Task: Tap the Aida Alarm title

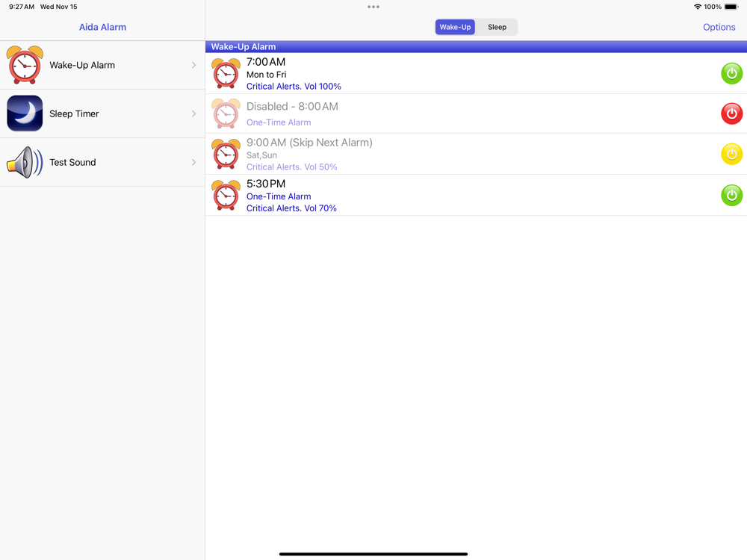Action: [x=102, y=27]
